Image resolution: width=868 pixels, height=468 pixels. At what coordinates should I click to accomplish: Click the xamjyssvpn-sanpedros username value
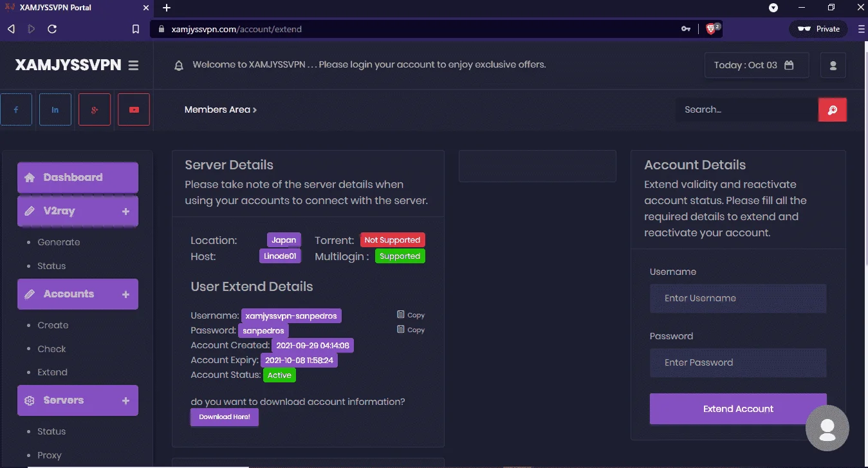click(x=292, y=316)
